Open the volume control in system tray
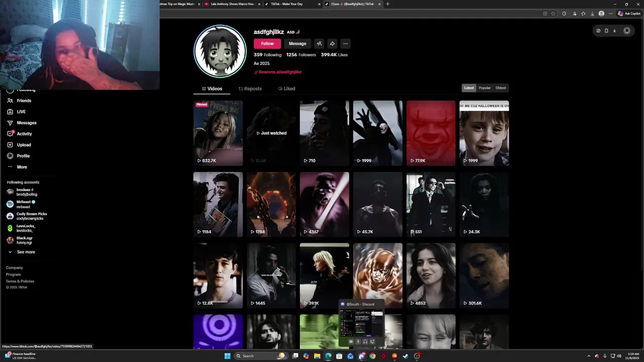Screen dimensions: 644x362 tap(619, 356)
